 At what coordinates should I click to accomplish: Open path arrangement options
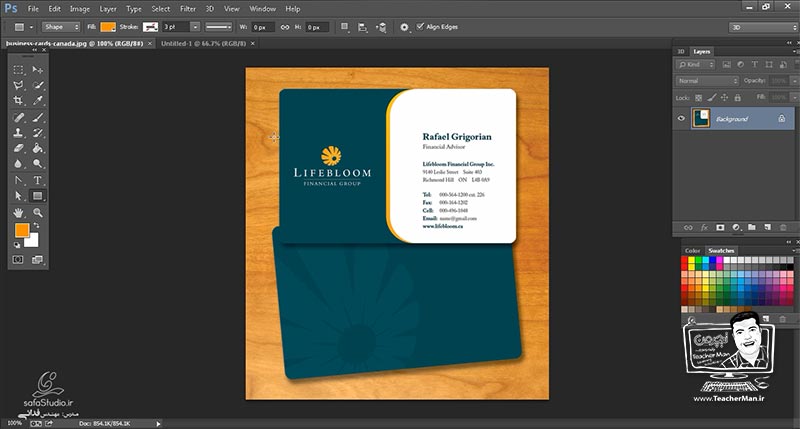pos(381,27)
